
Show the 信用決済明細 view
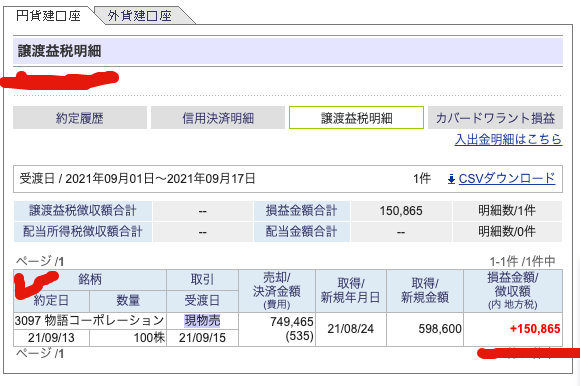click(x=218, y=118)
